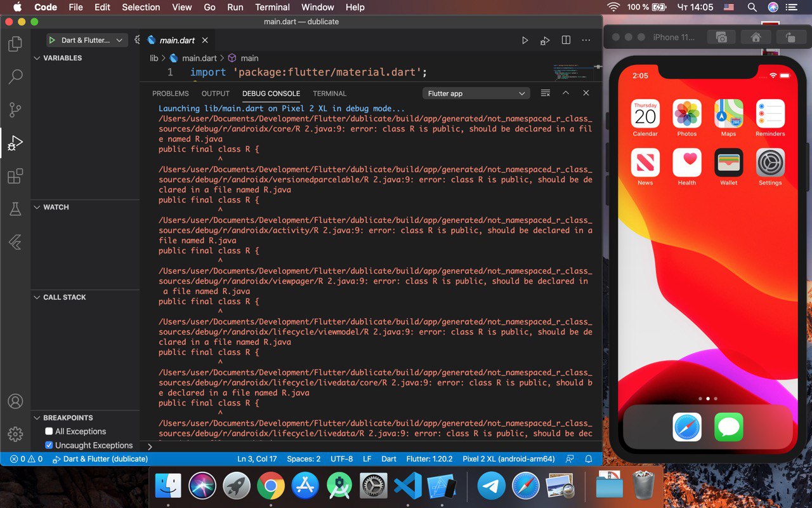Click the errors and warnings status indicator
The height and width of the screenshot is (508, 812).
click(26, 458)
